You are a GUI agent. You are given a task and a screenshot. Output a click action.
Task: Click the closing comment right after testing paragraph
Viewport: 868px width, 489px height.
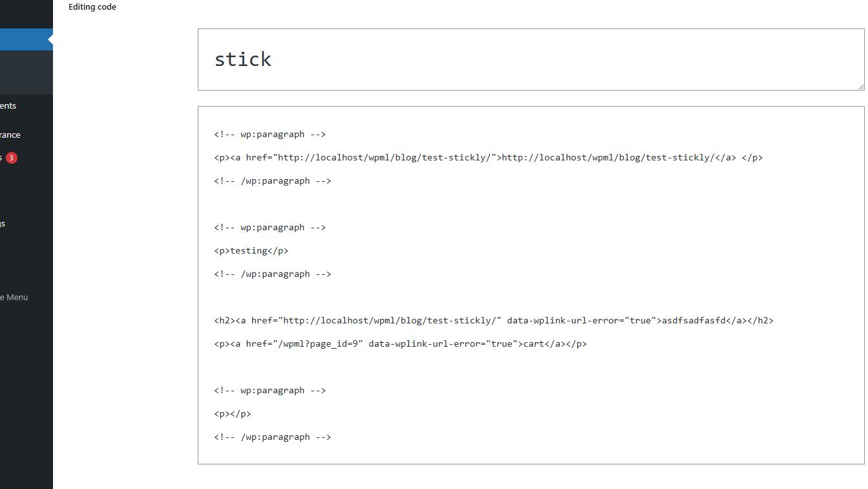[273, 274]
